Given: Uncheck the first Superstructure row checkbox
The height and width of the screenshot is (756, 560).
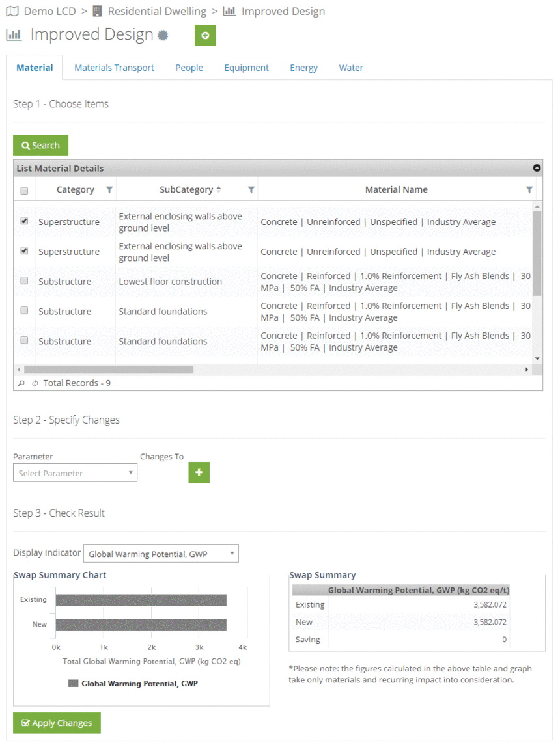Looking at the screenshot, I should pyautogui.click(x=24, y=221).
